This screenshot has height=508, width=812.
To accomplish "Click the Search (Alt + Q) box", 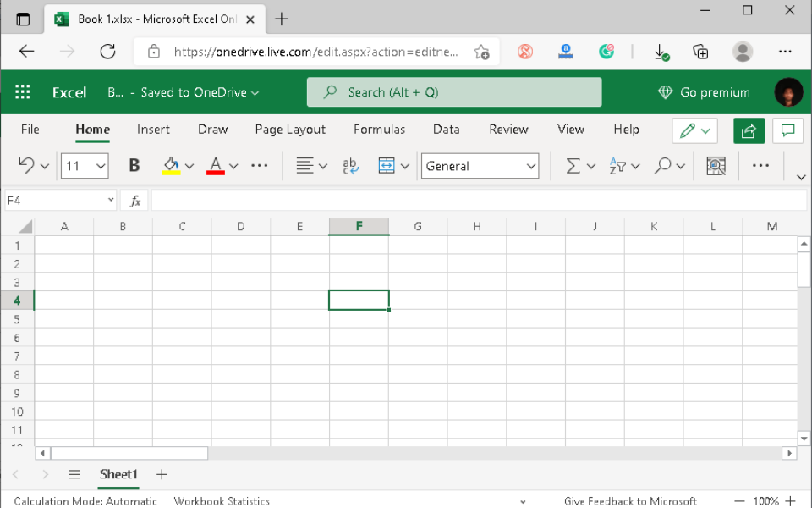I will pos(454,92).
